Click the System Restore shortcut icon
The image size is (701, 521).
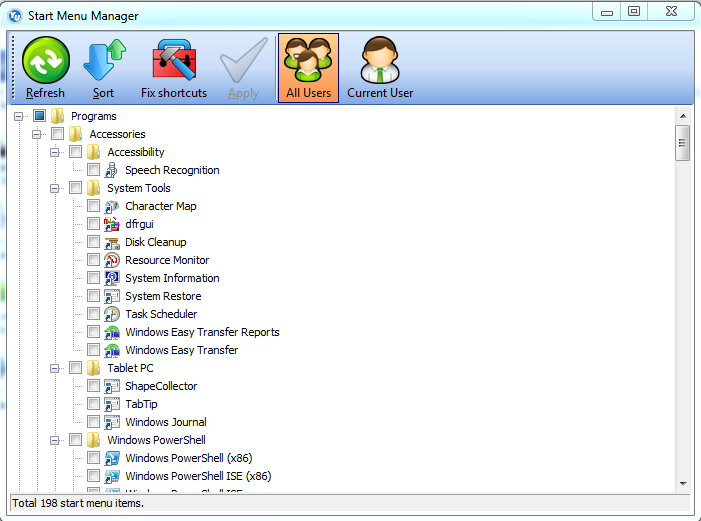[111, 296]
